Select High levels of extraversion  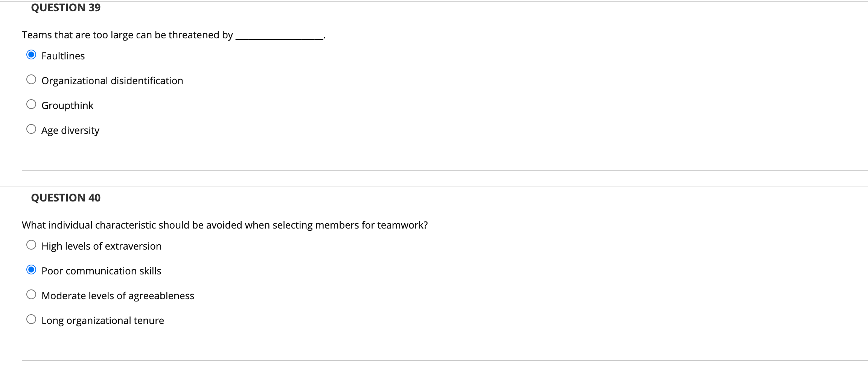(x=32, y=244)
